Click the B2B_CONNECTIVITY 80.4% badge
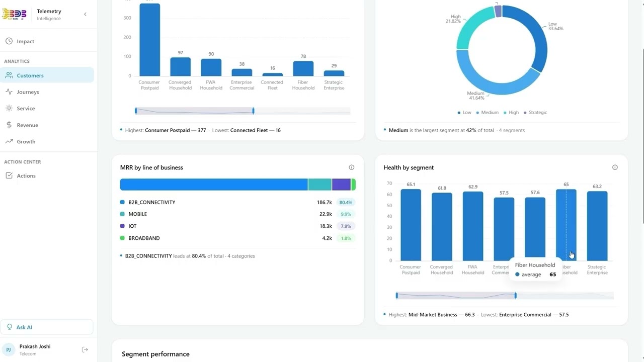Screen dimensions: 644x362 (x=346, y=203)
